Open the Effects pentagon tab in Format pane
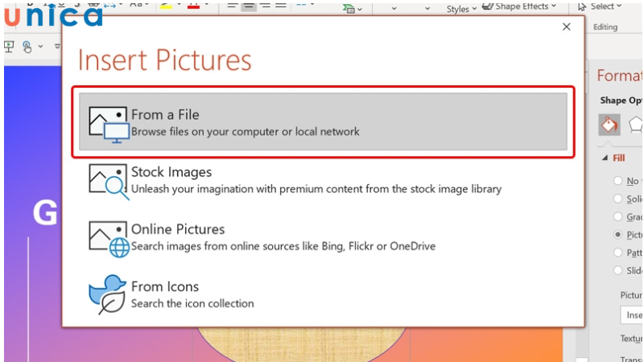 635,125
